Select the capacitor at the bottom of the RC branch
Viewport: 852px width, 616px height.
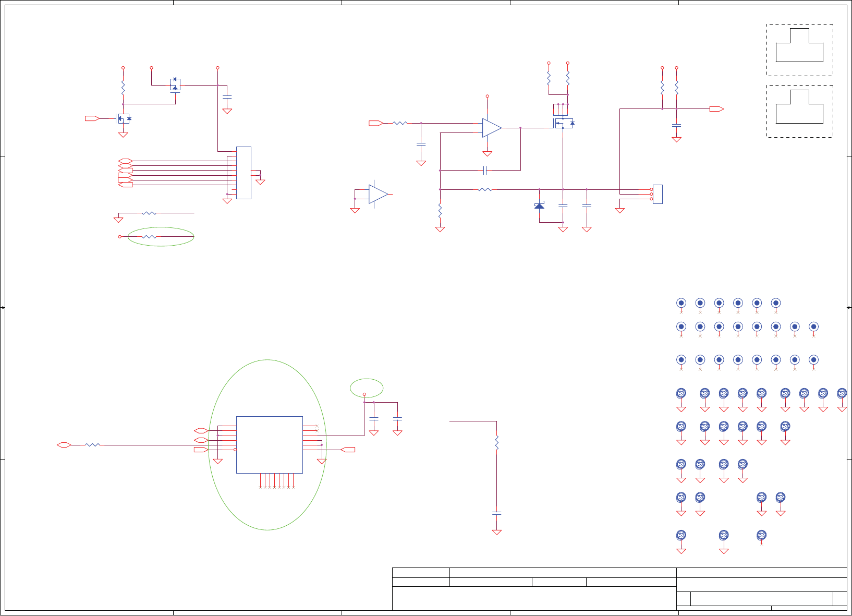pos(497,513)
